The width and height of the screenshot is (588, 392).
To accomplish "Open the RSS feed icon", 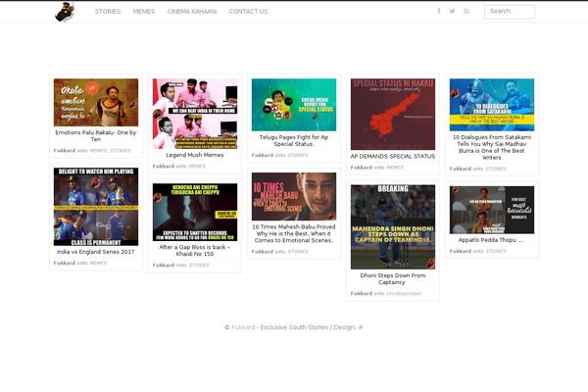I will tap(466, 11).
